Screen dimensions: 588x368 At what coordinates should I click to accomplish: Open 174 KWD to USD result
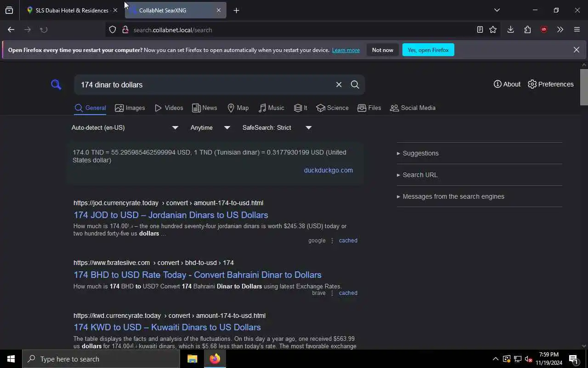(x=167, y=327)
